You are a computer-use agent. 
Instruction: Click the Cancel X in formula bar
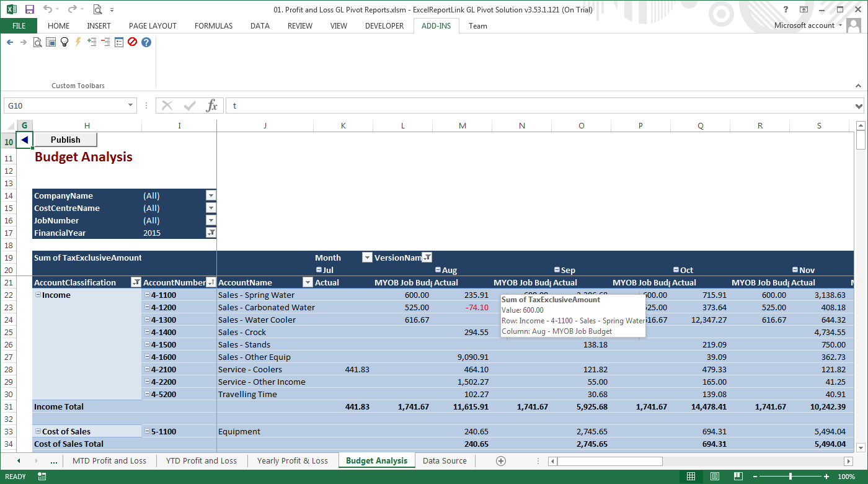pos(167,105)
